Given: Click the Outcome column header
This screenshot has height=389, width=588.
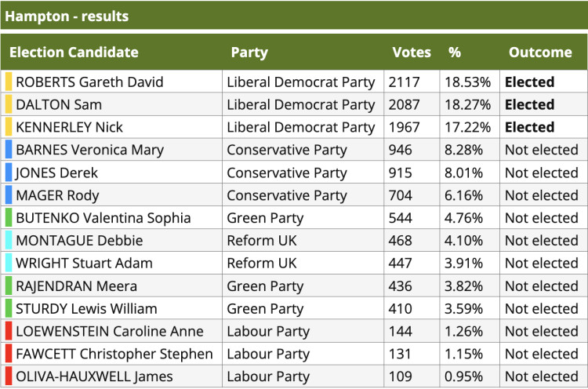Looking at the screenshot, I should click(x=540, y=52).
